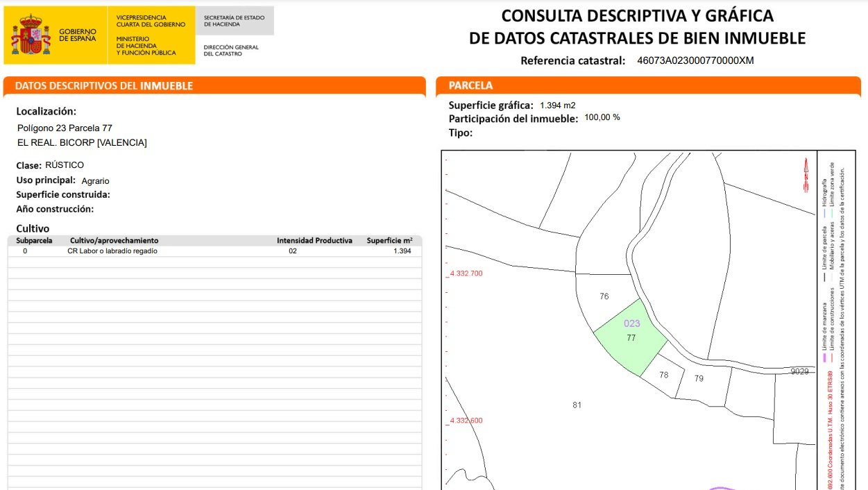Select 'DIRECCIÓN GENERAL DEL CATASTRO' text
868x490 pixels.
point(231,50)
